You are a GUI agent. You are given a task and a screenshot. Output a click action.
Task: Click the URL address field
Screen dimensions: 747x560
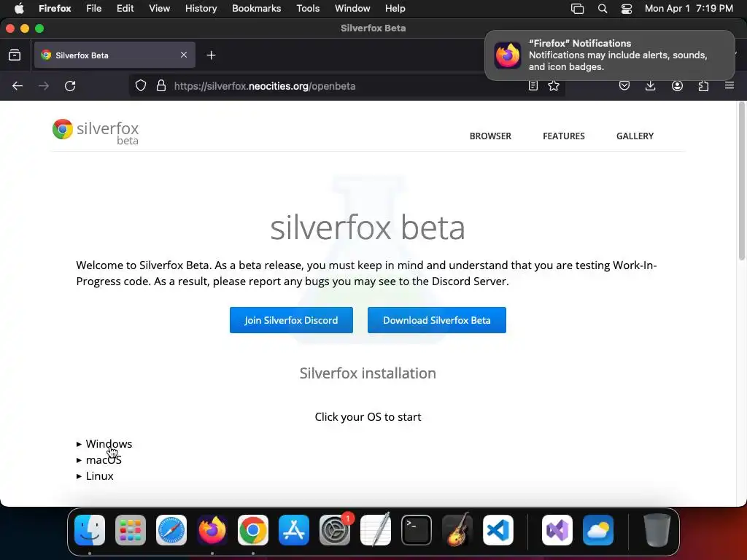coord(347,86)
